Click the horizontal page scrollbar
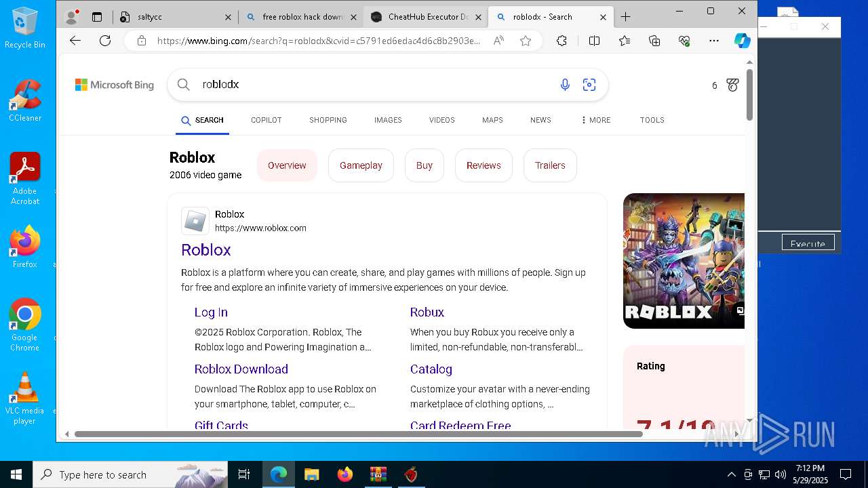868x488 pixels. click(358, 434)
